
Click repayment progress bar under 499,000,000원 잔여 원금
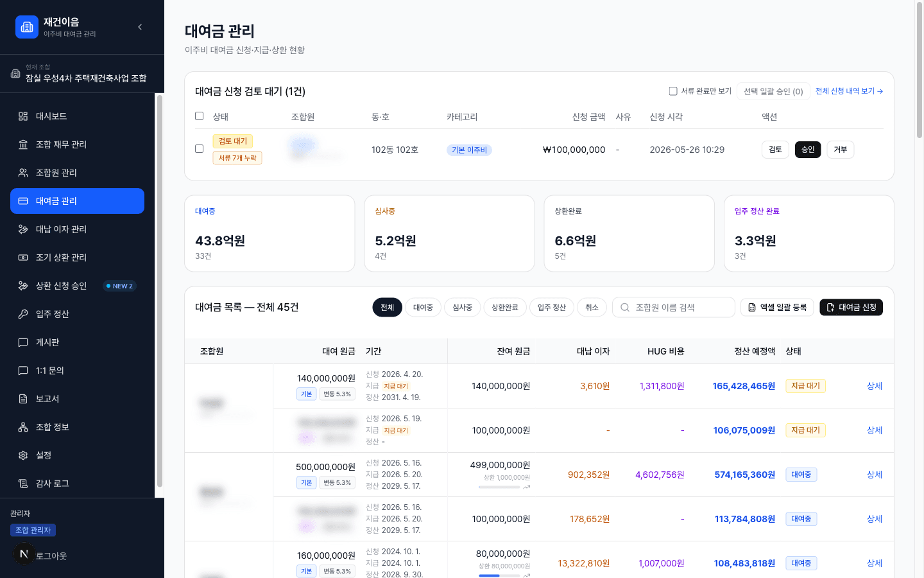pyautogui.click(x=499, y=487)
